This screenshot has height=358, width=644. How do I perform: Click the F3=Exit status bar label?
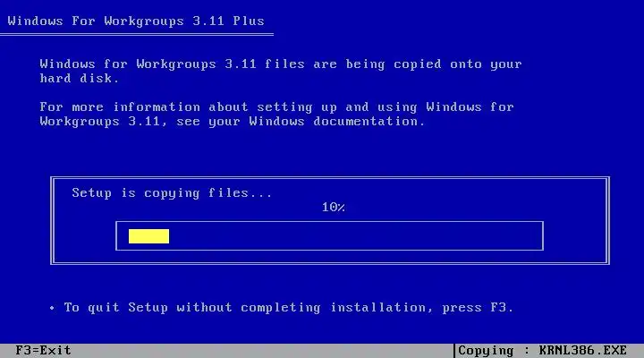click(43, 351)
